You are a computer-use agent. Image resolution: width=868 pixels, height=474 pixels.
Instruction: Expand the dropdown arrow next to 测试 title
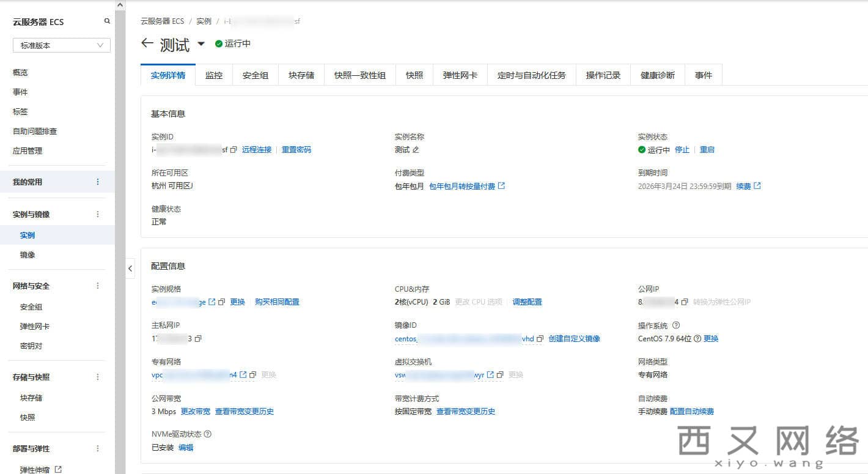pos(201,44)
